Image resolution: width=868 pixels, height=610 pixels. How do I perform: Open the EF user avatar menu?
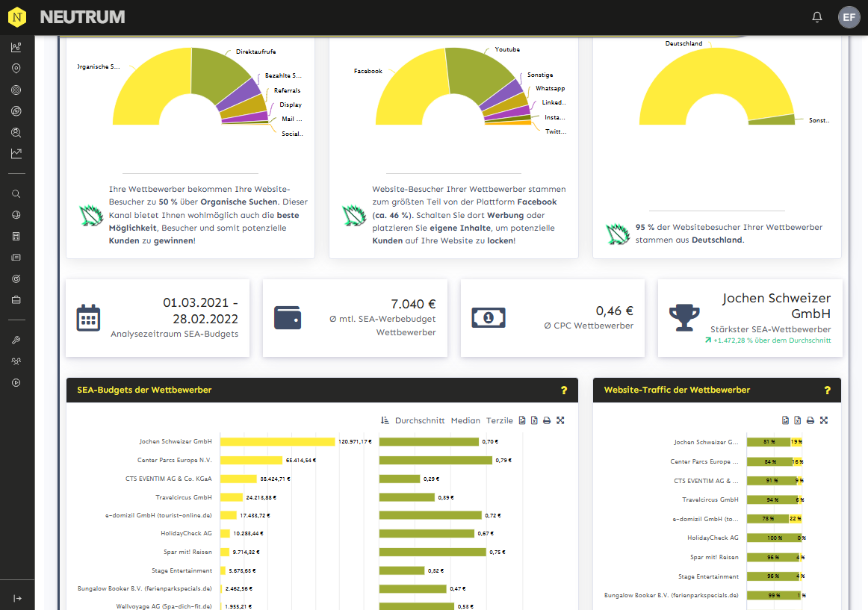pyautogui.click(x=849, y=17)
